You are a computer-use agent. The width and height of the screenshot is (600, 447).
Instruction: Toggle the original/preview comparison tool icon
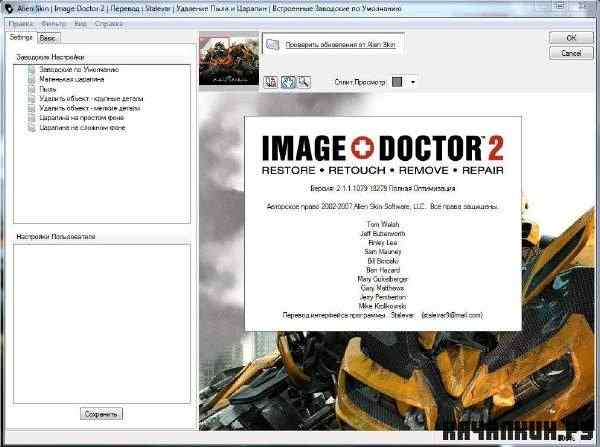click(x=271, y=82)
